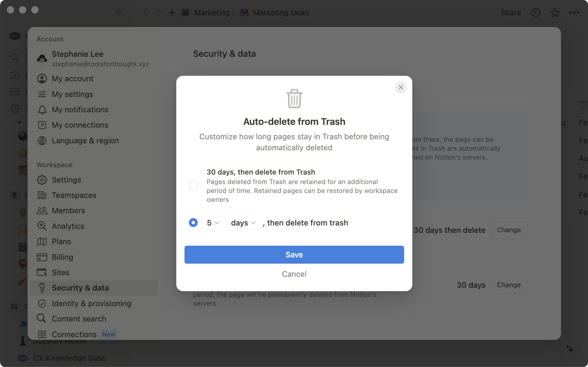Open My notifications settings

tap(80, 109)
